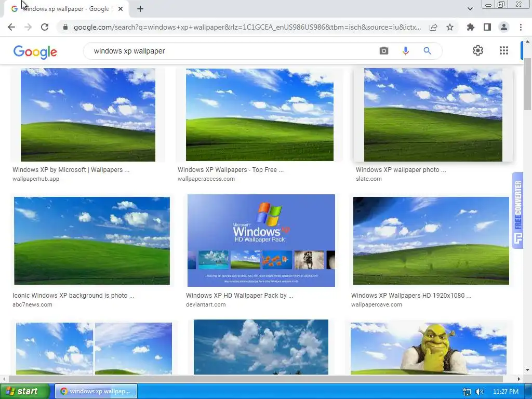
Task: Click the abc7news.com source text
Action: coord(33,304)
